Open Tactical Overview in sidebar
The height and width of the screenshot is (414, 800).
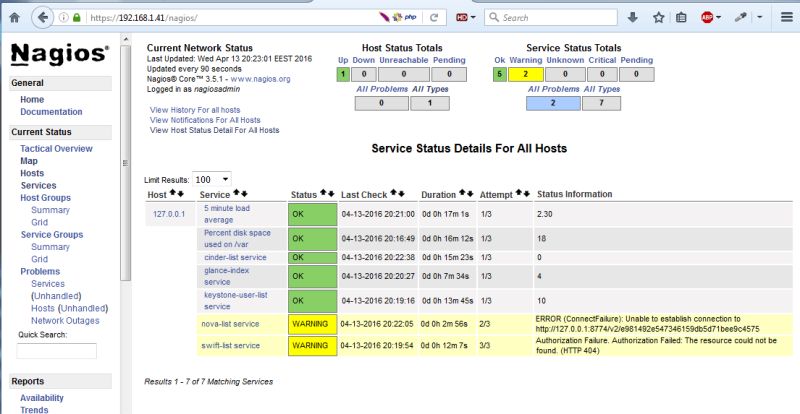pos(56,149)
